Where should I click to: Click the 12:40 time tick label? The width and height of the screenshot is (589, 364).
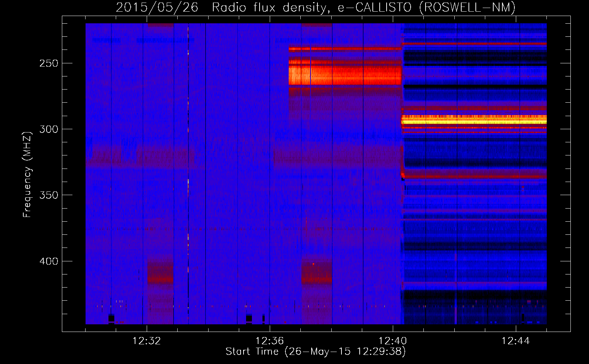[393, 341]
